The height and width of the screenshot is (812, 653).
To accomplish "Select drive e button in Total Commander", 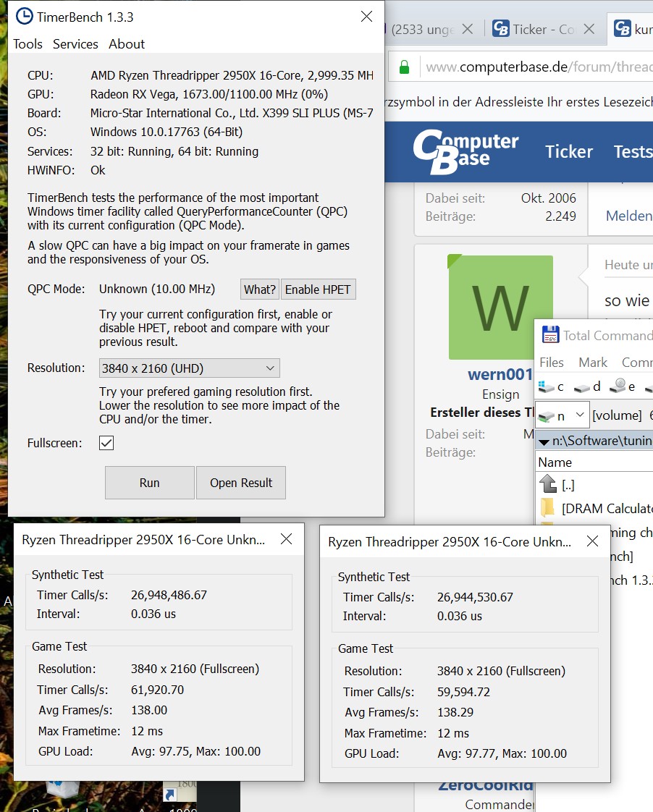I will (623, 386).
